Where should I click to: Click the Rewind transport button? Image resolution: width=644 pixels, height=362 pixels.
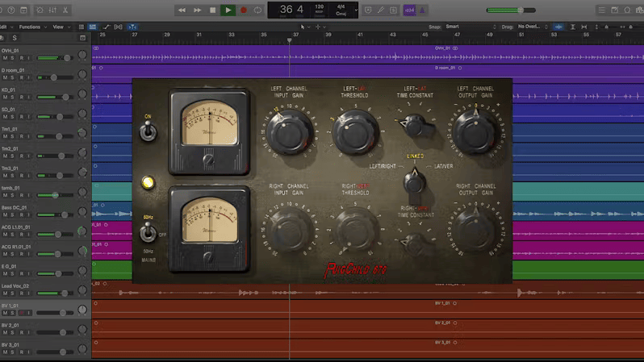[x=182, y=10]
